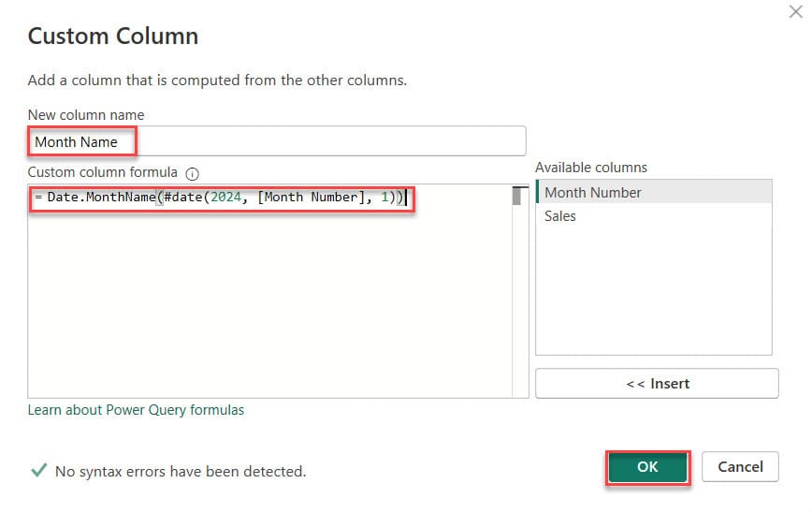Viewport: 812px width, 513px height.
Task: Click the 'New column name' label
Action: [x=86, y=115]
